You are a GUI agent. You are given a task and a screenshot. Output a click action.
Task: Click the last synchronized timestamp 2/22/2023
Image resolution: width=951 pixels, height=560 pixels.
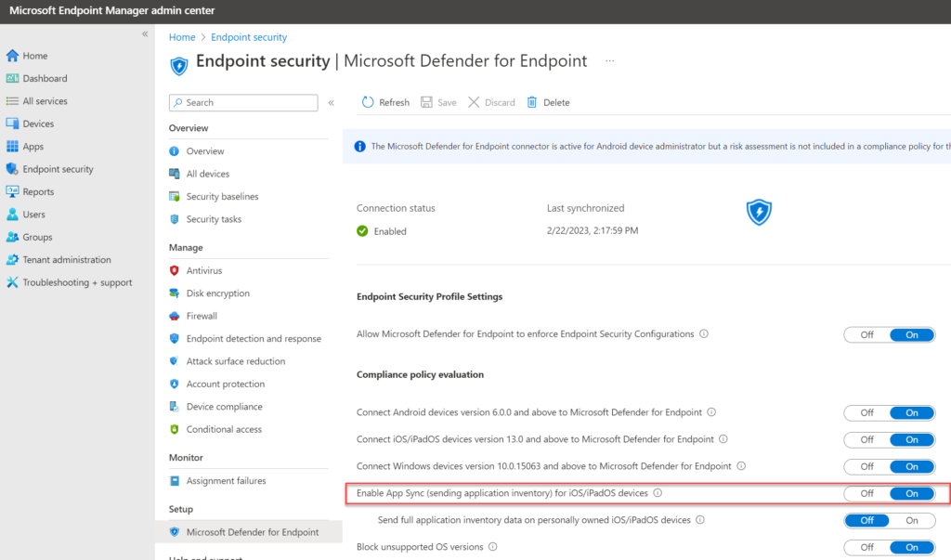(593, 230)
